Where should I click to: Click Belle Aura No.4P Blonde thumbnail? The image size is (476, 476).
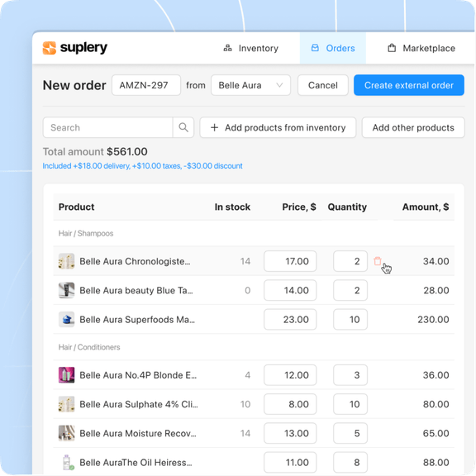[66, 375]
